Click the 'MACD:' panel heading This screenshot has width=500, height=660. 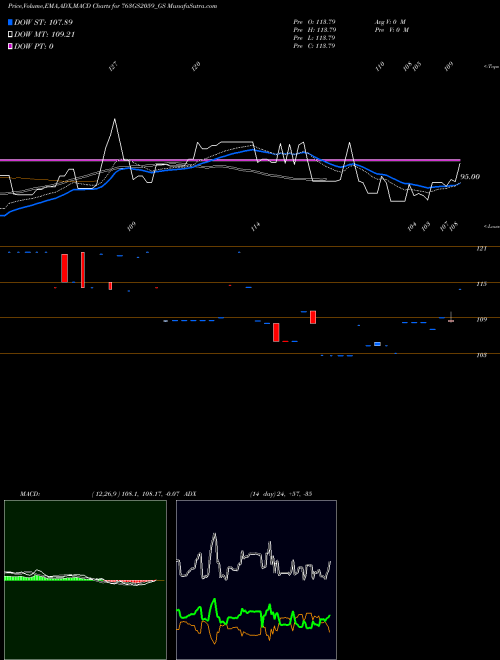30,494
